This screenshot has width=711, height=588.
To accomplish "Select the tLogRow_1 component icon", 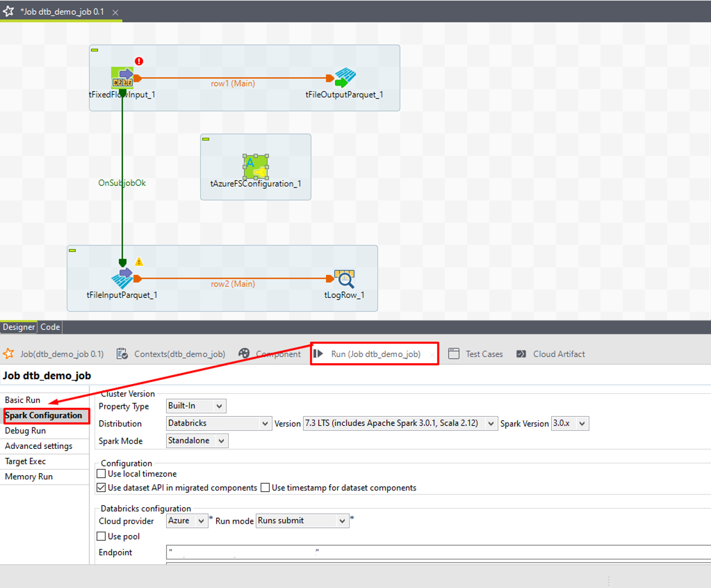I will (345, 278).
